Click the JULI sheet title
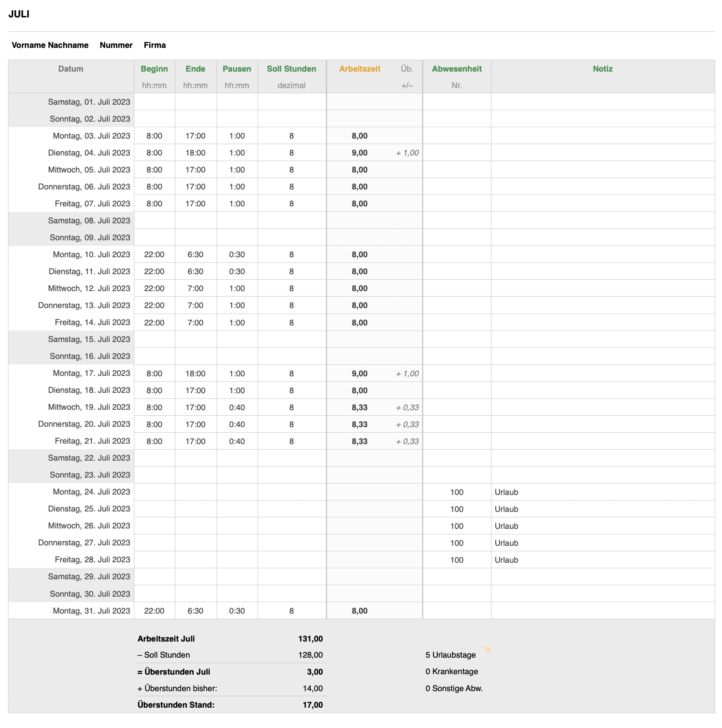Image resolution: width=722 pixels, height=728 pixels. (19, 14)
